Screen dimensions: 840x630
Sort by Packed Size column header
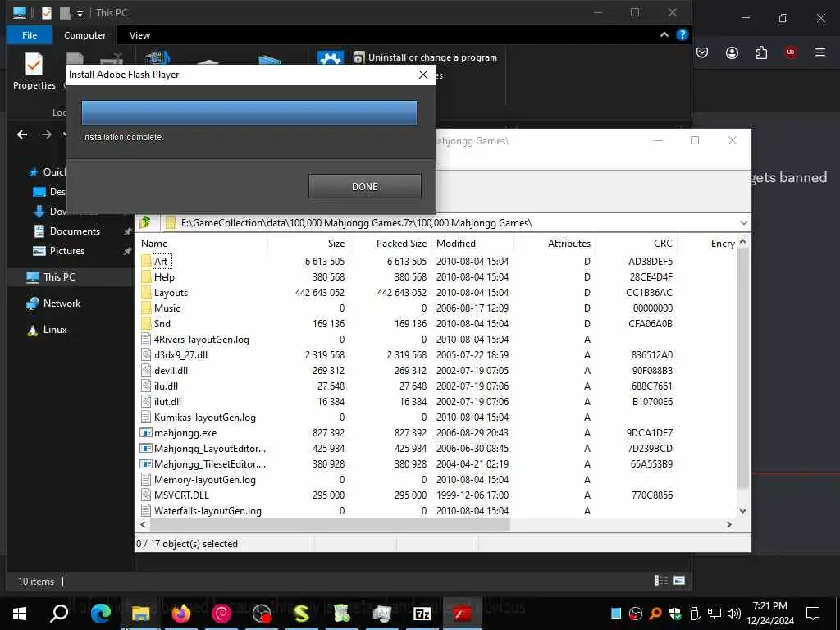point(401,243)
